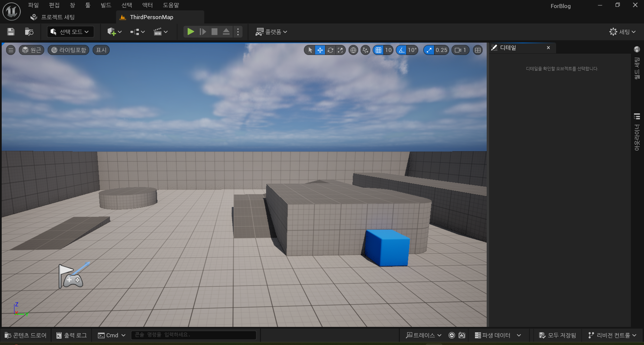Select the select-objects arrow tool in viewport
The width and height of the screenshot is (644, 345).
pos(310,50)
